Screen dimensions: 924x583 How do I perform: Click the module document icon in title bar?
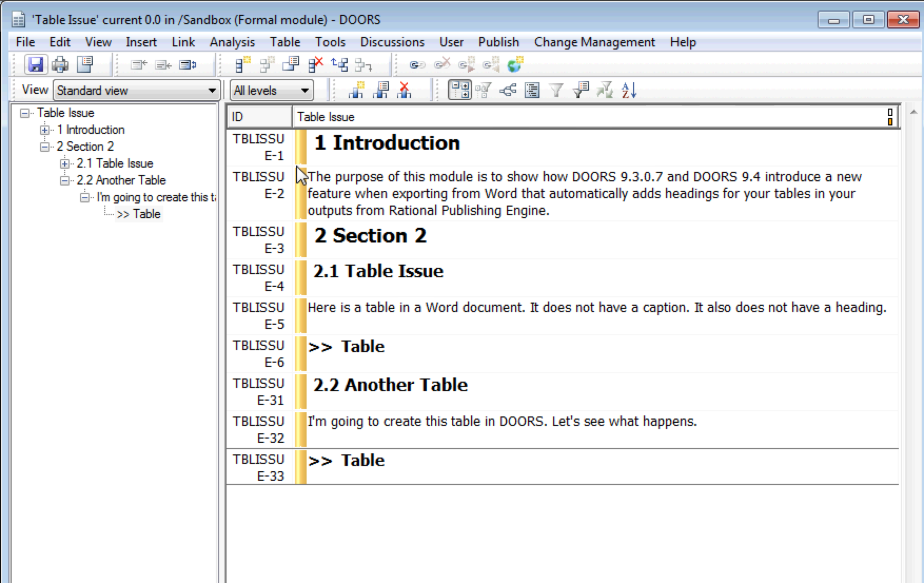18,20
